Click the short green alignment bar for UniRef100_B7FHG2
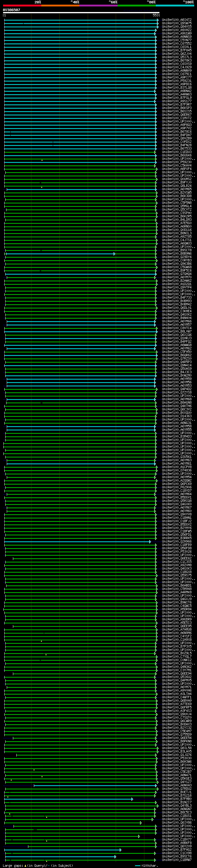Screen dimensions: 197x868 [x=63, y=850]
